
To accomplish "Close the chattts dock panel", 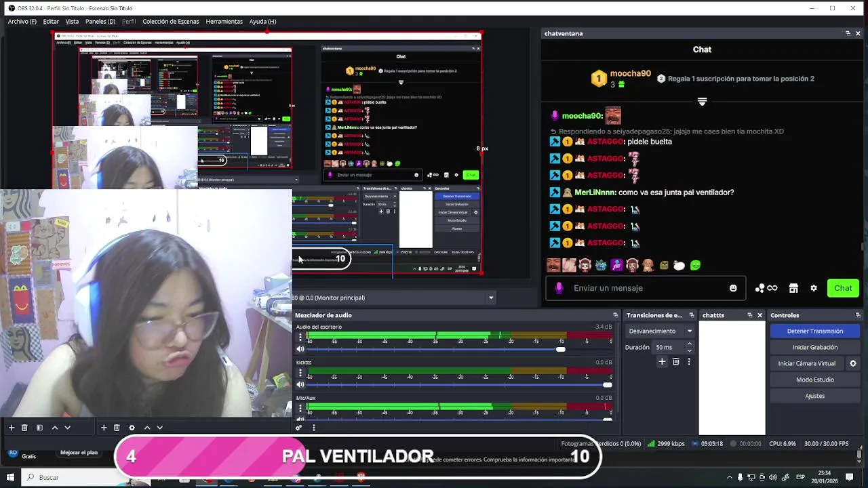I will (x=759, y=315).
